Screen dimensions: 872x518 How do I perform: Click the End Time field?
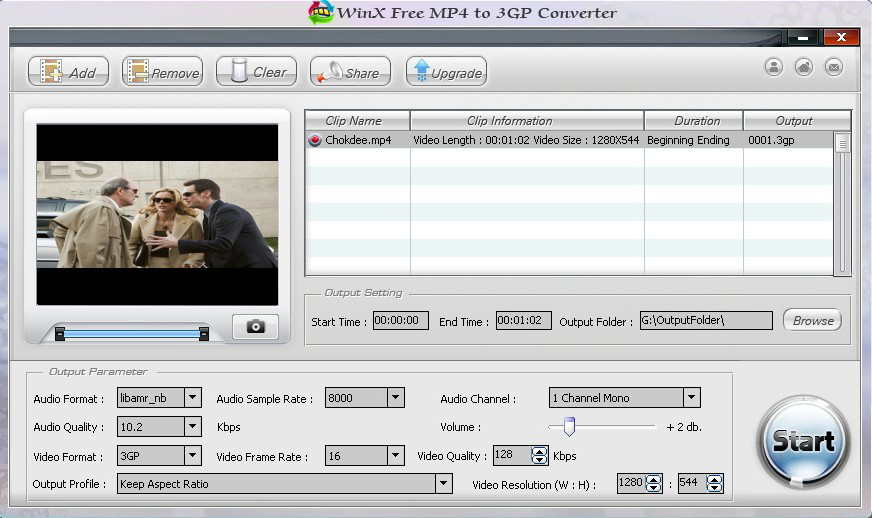click(x=523, y=320)
